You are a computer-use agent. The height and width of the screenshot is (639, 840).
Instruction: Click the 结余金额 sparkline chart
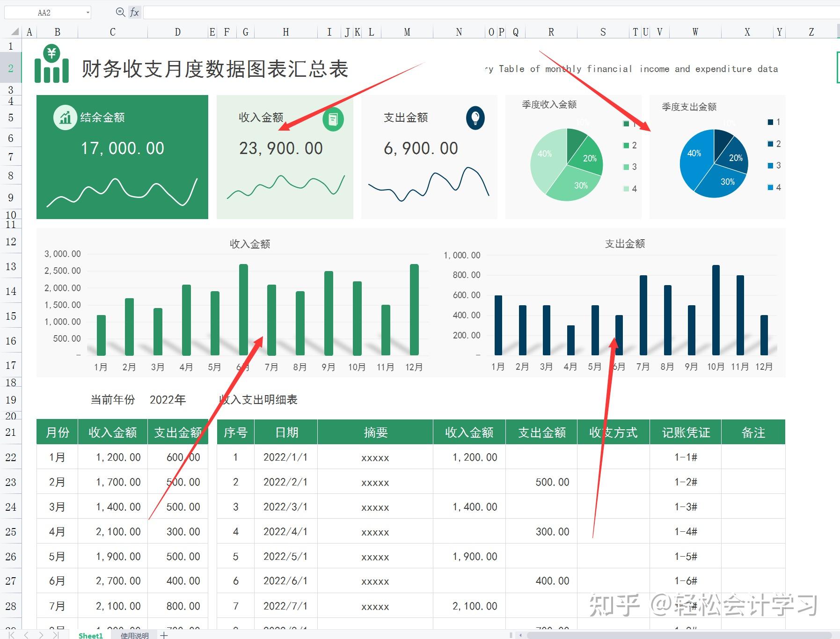point(122,192)
